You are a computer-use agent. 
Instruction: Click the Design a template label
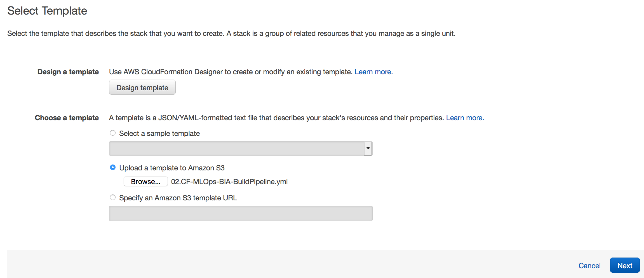[x=68, y=72]
